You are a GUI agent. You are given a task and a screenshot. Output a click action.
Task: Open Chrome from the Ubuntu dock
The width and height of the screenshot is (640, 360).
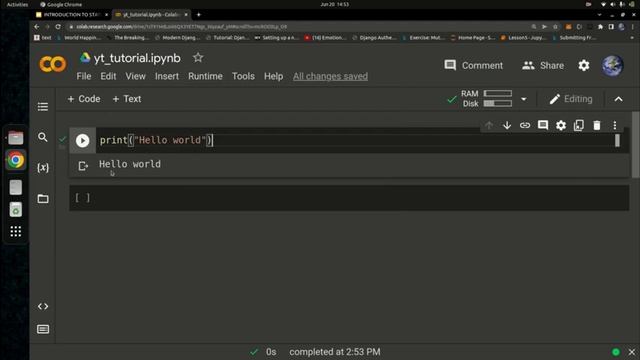(16, 160)
